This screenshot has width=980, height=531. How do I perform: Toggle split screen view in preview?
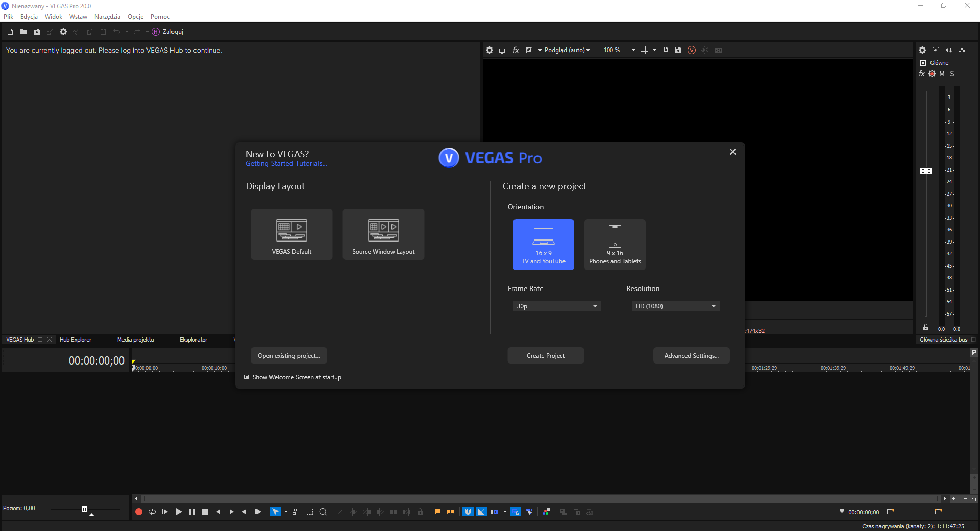pos(529,50)
